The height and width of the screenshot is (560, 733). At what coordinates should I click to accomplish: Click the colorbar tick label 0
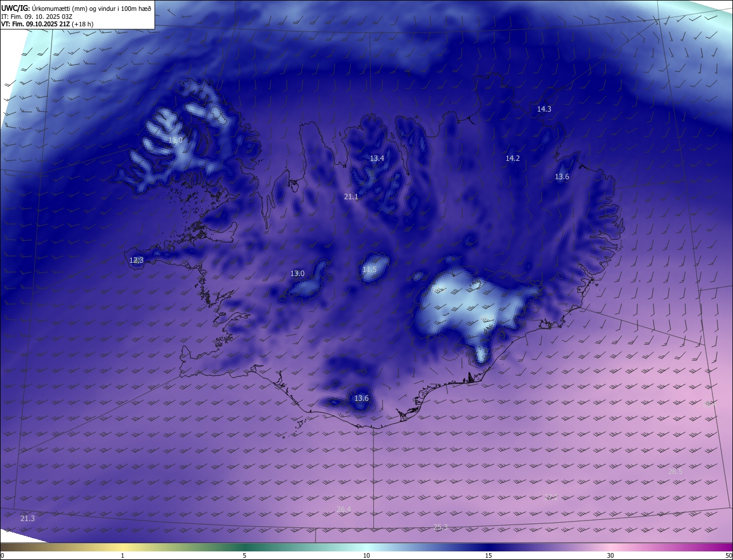2,555
